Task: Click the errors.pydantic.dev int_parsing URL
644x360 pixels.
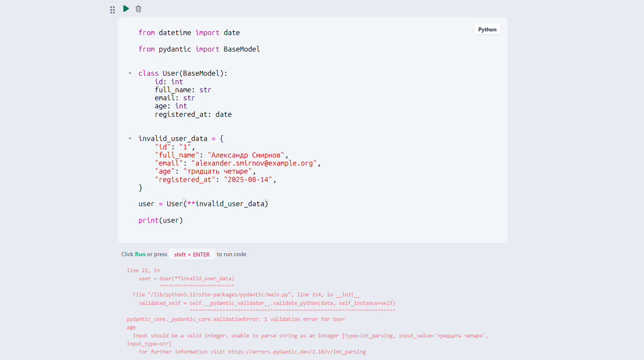Action: click(x=297, y=352)
